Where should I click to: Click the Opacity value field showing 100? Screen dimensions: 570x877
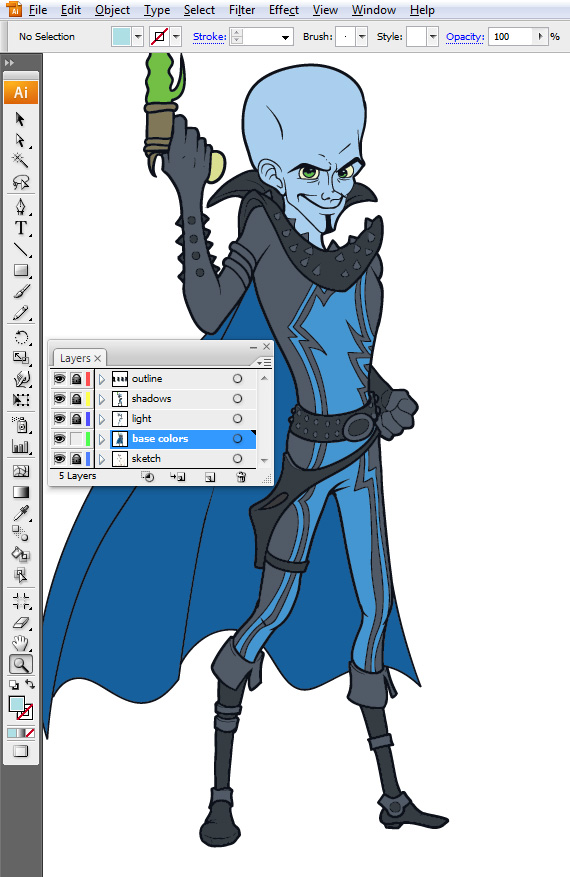[511, 37]
